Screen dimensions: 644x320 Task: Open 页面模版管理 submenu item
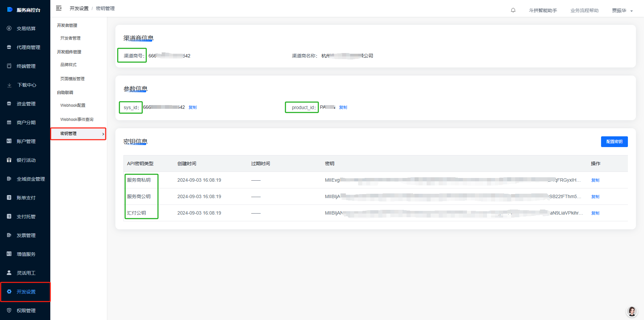[x=72, y=79]
